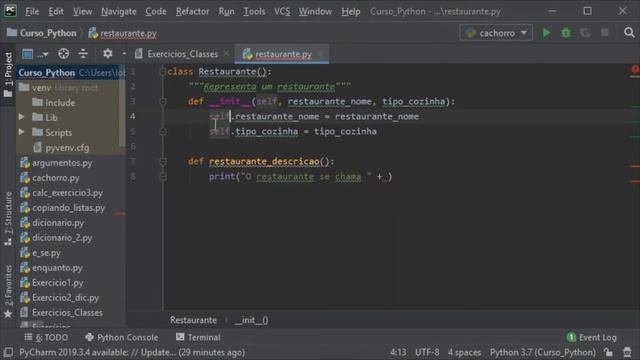Screen dimensions: 640x360
Task: Click restaurante.py in the navigation bar
Action: point(122,33)
